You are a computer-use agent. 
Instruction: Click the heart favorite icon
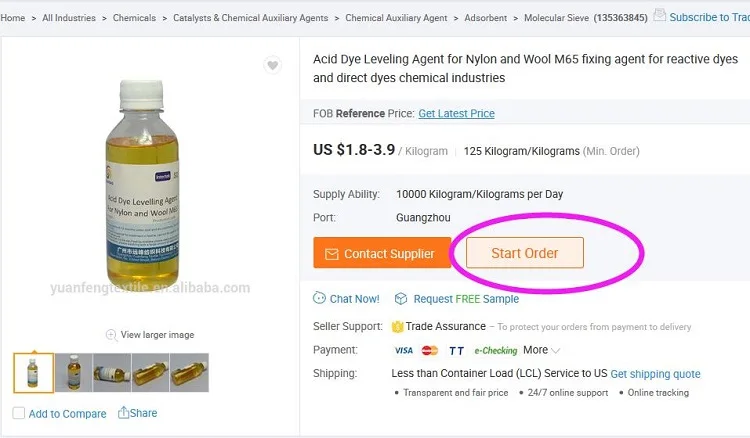point(272,66)
